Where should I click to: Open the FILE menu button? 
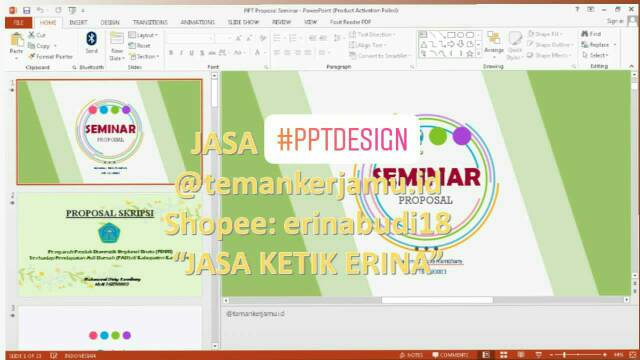[x=18, y=22]
